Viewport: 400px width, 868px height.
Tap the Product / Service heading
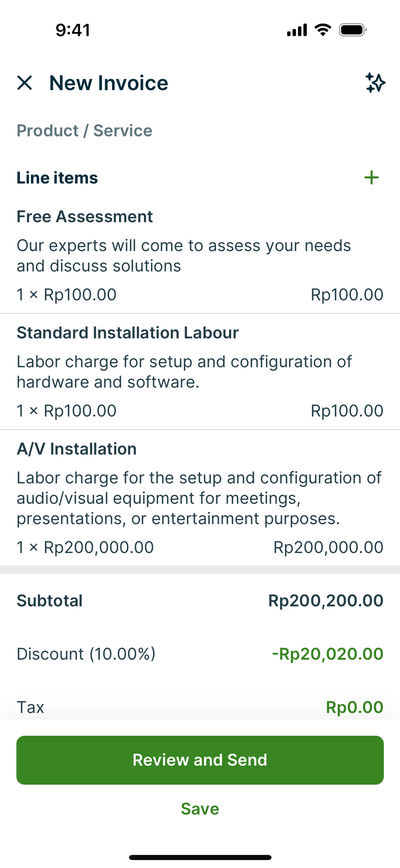click(x=85, y=131)
